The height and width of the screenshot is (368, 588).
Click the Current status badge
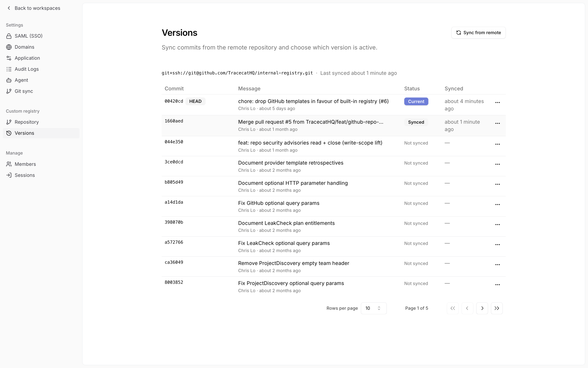tap(416, 101)
